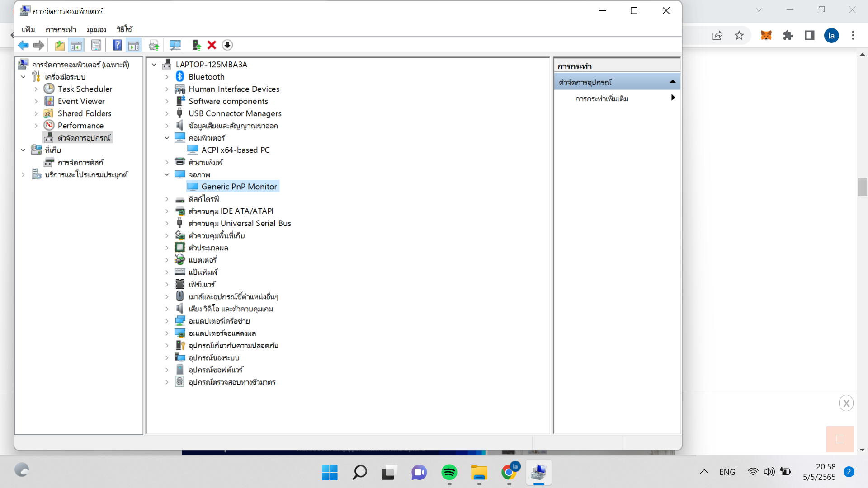Open Spotify from the taskbar

coord(449,472)
